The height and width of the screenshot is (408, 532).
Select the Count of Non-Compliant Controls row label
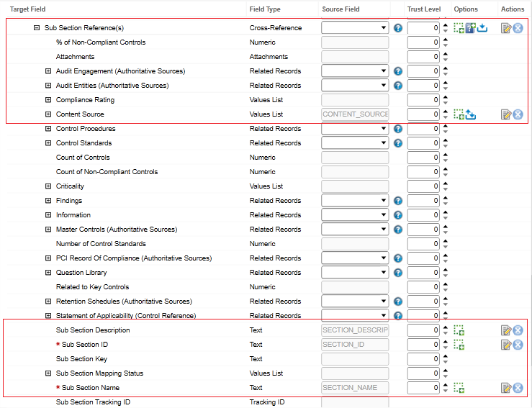[x=107, y=172]
